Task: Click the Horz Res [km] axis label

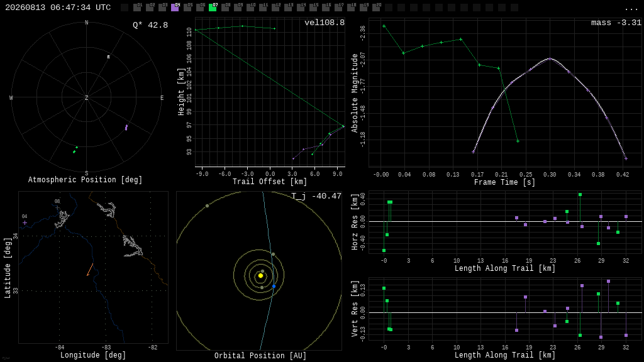Action: (x=355, y=222)
